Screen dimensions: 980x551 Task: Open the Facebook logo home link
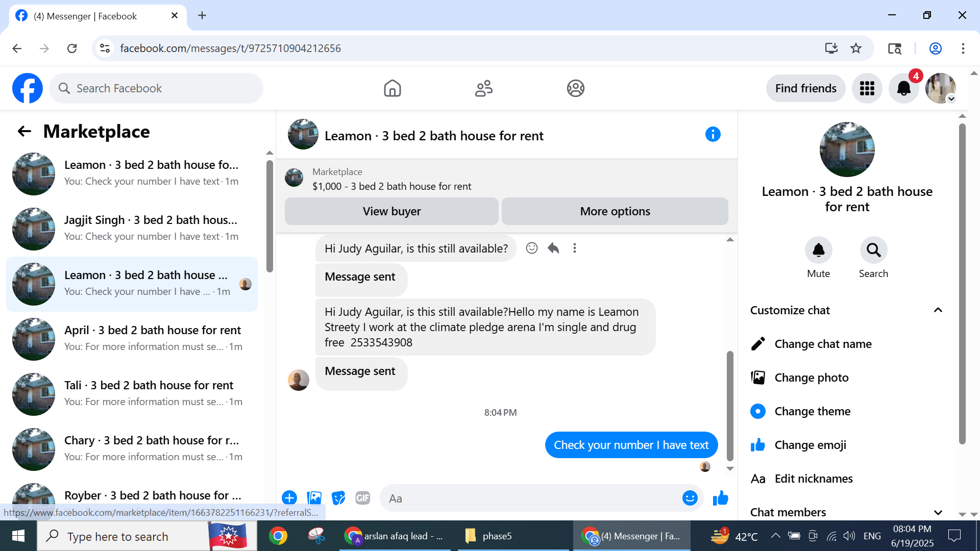click(28, 88)
